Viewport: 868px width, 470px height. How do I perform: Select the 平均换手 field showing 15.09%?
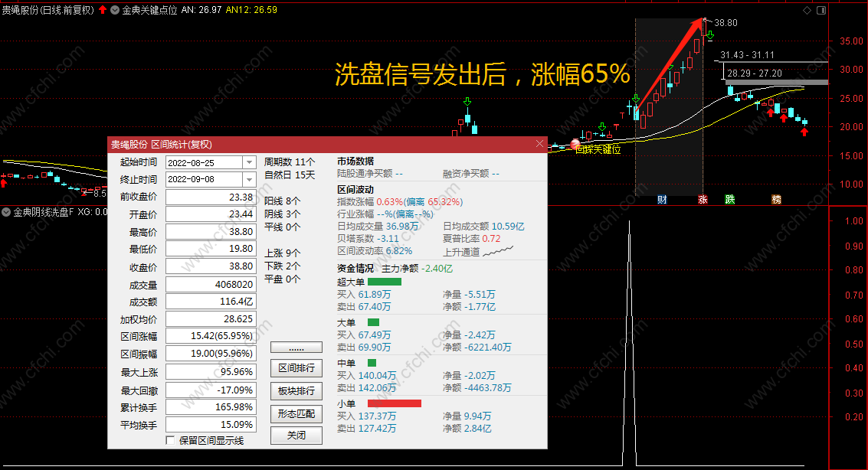pos(211,425)
